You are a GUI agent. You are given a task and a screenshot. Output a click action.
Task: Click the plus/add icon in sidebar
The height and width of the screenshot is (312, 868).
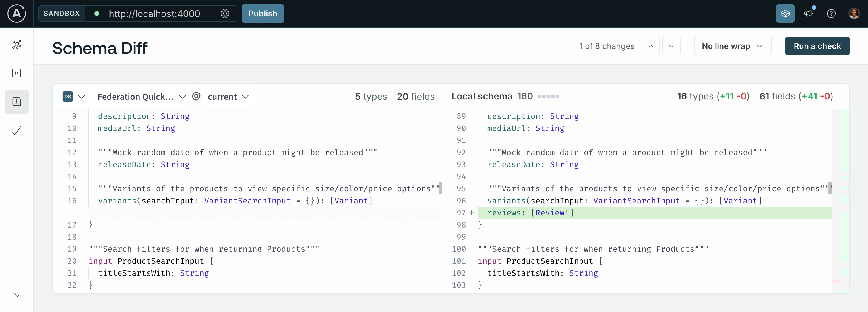click(17, 101)
